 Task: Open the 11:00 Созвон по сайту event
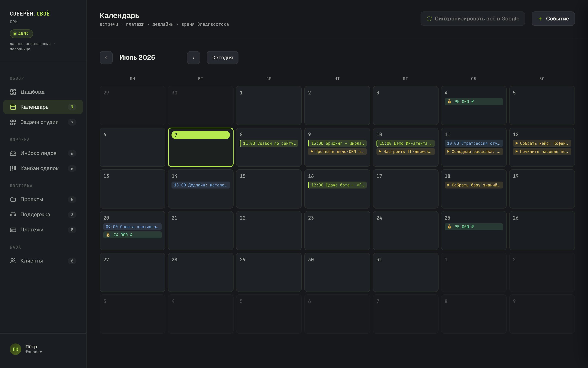(x=269, y=143)
